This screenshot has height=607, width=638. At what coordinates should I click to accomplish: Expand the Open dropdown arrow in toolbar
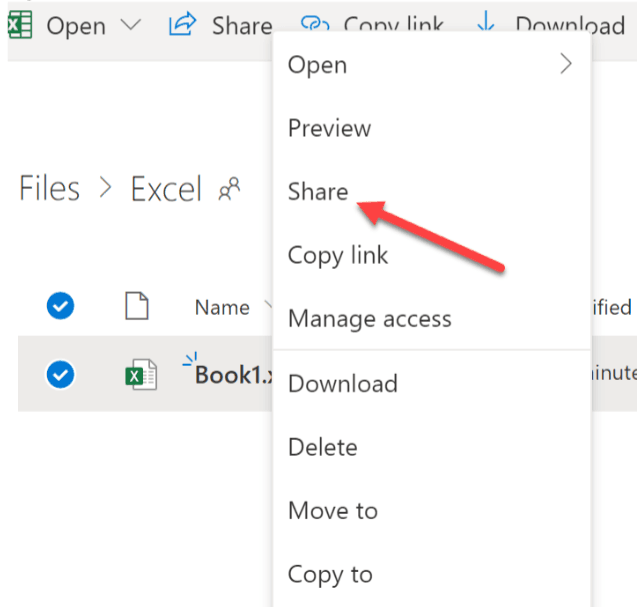[130, 25]
